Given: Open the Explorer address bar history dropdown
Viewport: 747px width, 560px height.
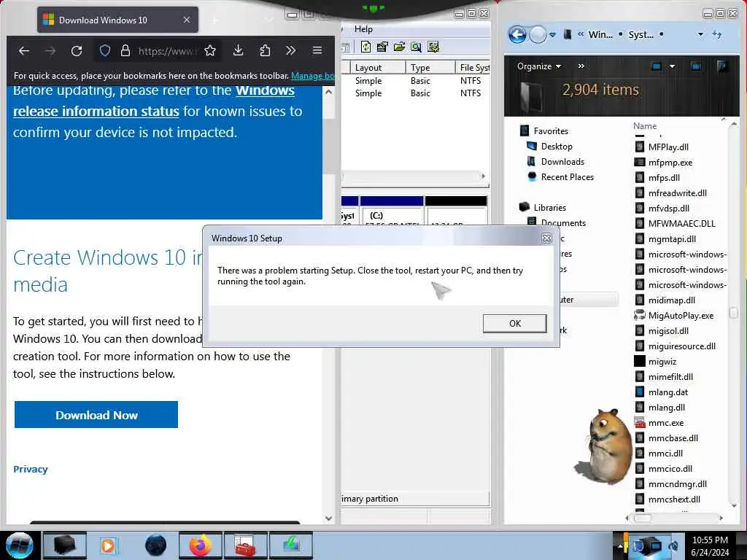Looking at the screenshot, I should [700, 34].
